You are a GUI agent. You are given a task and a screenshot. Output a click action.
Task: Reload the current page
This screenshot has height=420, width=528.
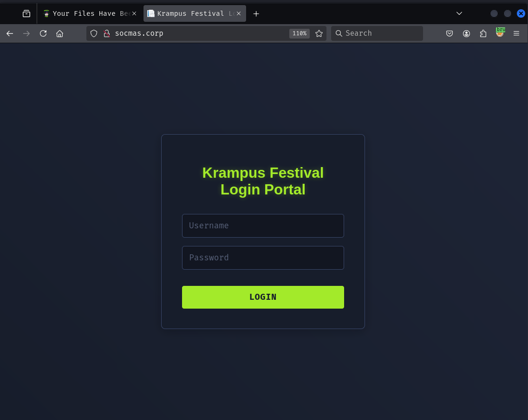pyautogui.click(x=43, y=33)
